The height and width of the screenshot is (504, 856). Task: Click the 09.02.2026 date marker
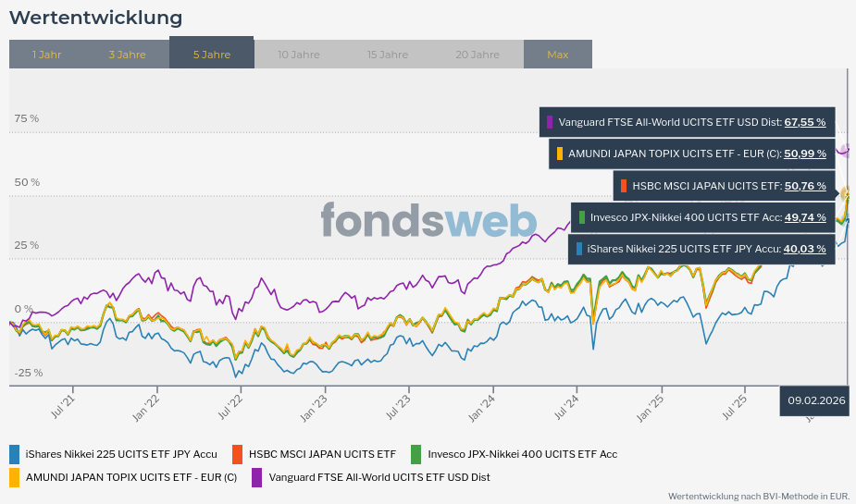(816, 400)
